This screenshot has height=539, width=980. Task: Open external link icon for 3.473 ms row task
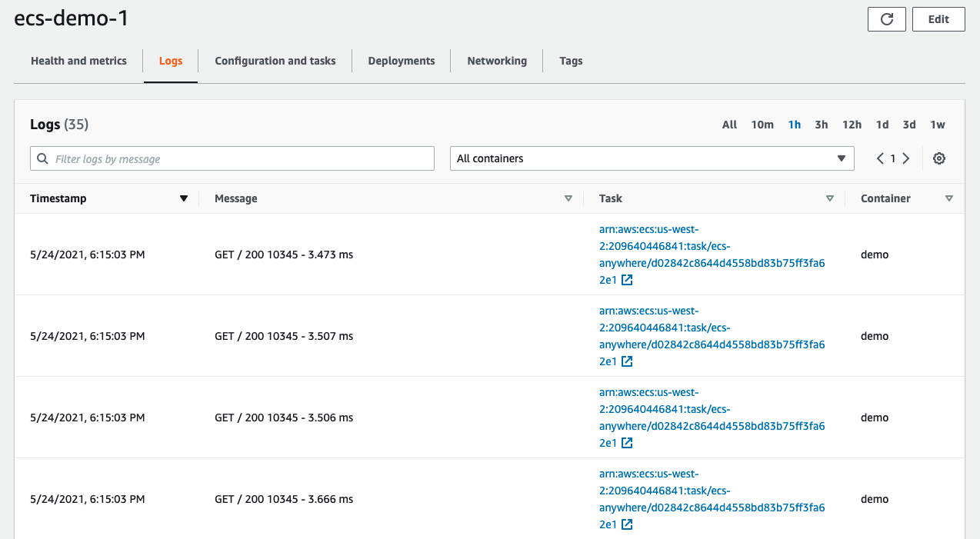tap(627, 280)
